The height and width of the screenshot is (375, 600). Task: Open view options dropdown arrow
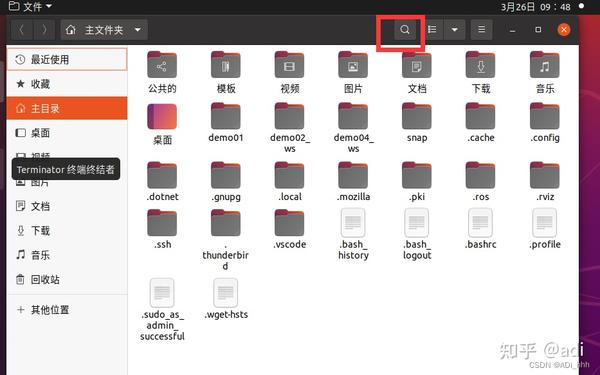(x=454, y=29)
